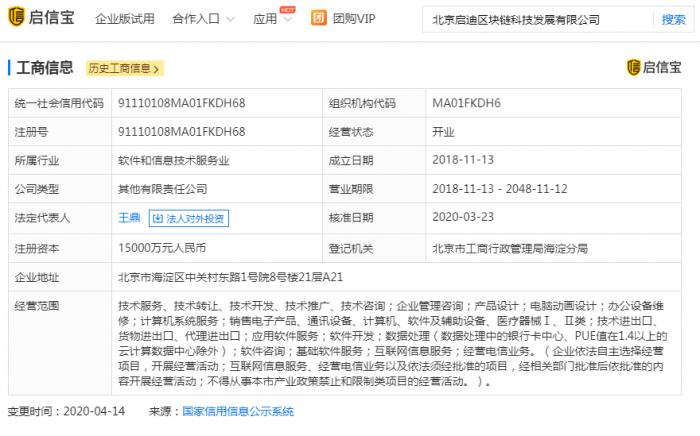
Task: Click the 团购VIP orange gift icon
Action: [318, 18]
